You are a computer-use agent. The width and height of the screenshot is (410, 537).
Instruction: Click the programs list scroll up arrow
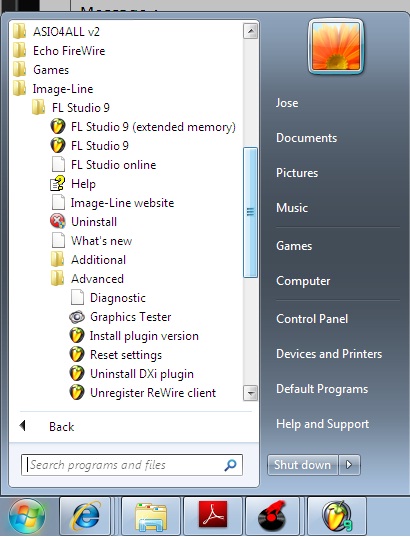click(250, 31)
